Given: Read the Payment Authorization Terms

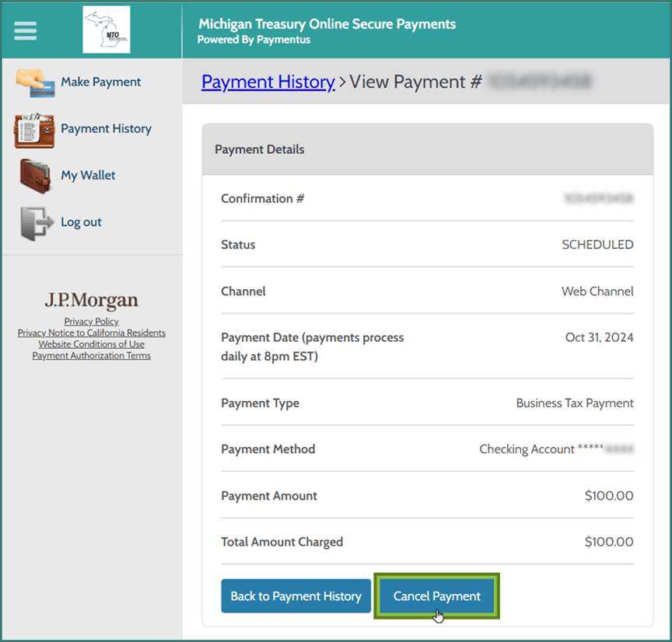Looking at the screenshot, I should tap(91, 355).
